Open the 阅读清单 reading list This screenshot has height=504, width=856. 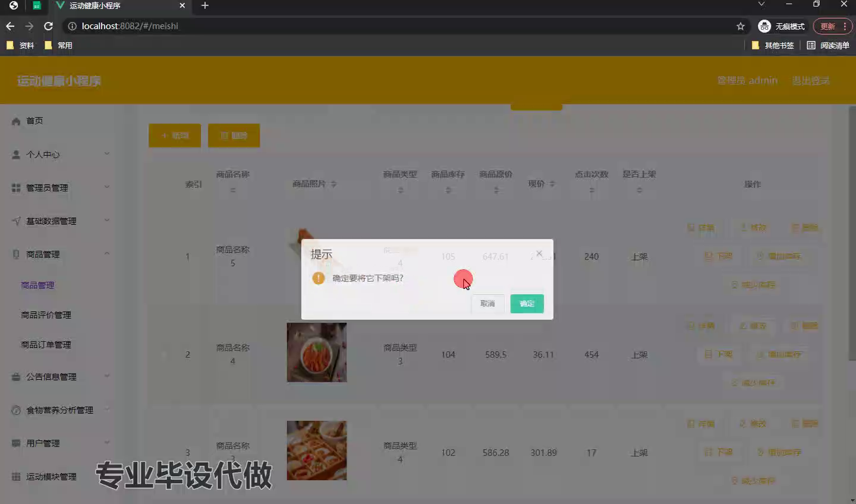[x=828, y=45]
